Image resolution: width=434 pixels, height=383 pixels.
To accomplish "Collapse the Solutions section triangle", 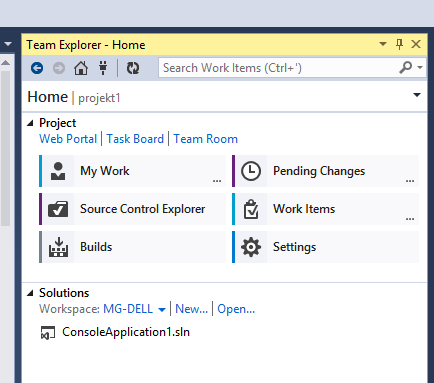I will click(30, 293).
